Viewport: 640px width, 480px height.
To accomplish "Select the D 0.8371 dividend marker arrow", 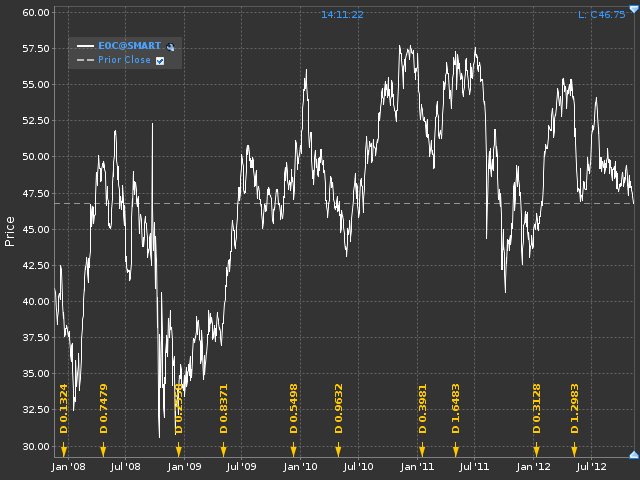I will (223, 449).
